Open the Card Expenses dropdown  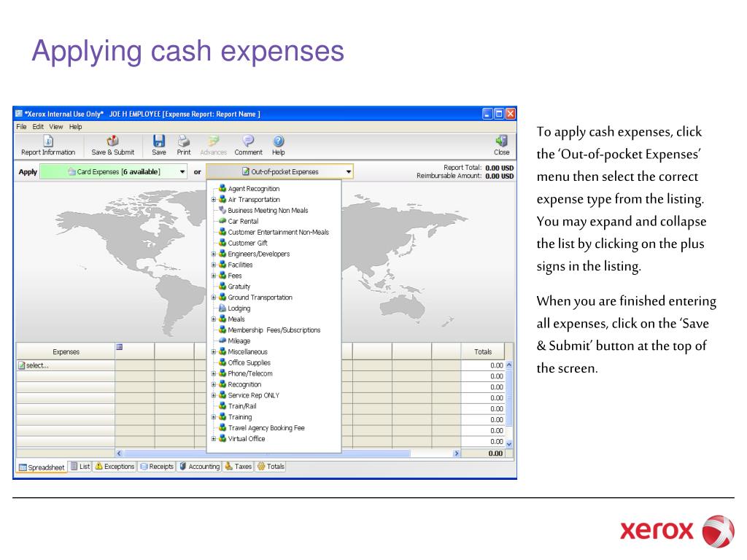click(x=114, y=172)
